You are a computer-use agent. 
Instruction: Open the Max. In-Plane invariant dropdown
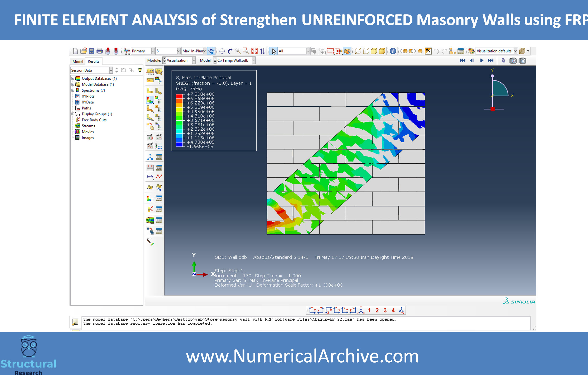tap(194, 51)
